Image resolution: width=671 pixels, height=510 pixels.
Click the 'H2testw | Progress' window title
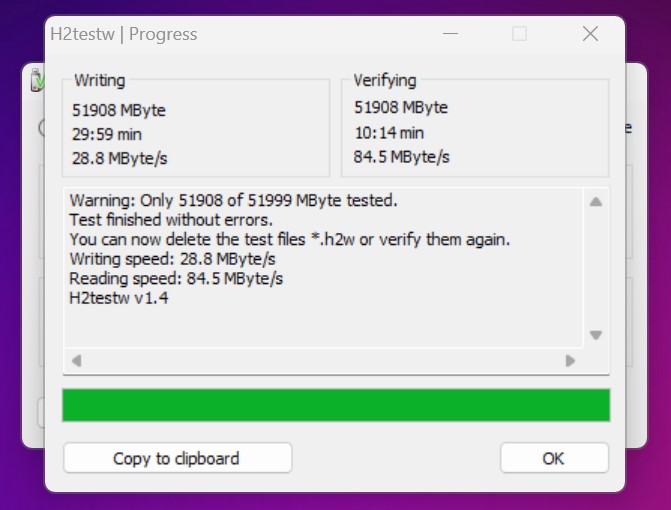tap(124, 34)
